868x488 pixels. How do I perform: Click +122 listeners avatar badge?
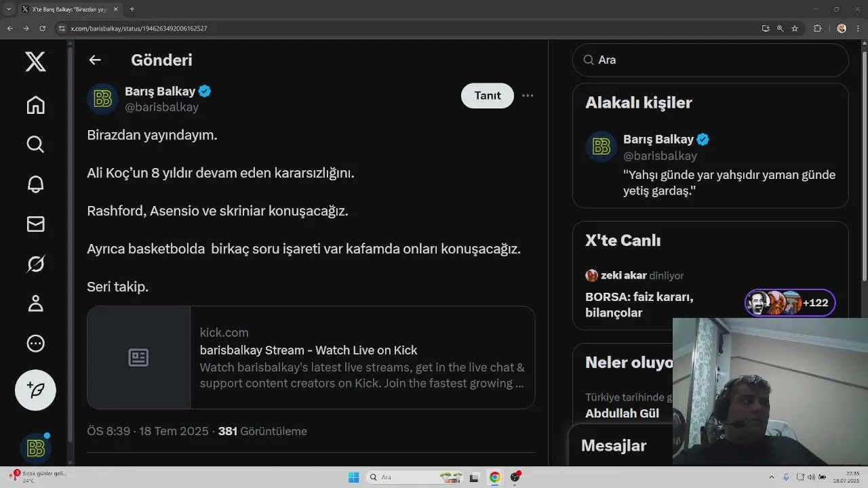click(790, 303)
